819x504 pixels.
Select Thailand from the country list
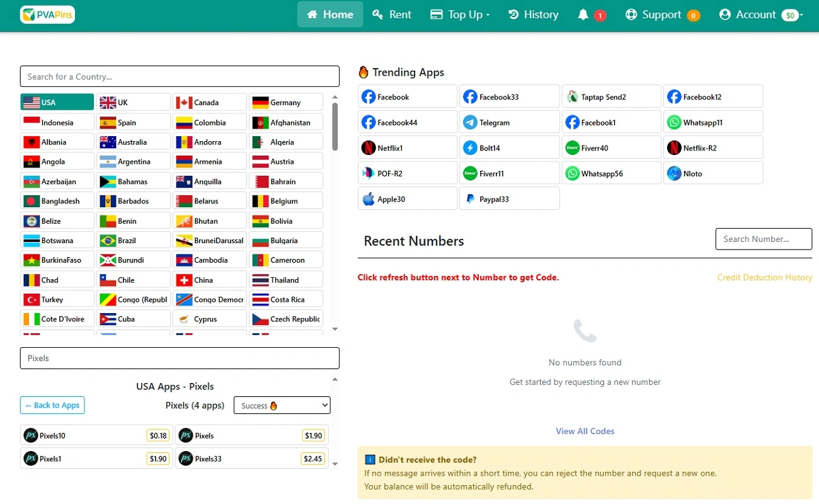286,280
